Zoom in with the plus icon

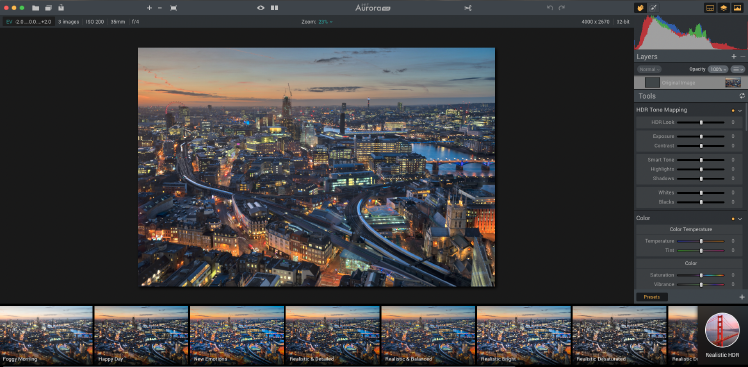149,8
